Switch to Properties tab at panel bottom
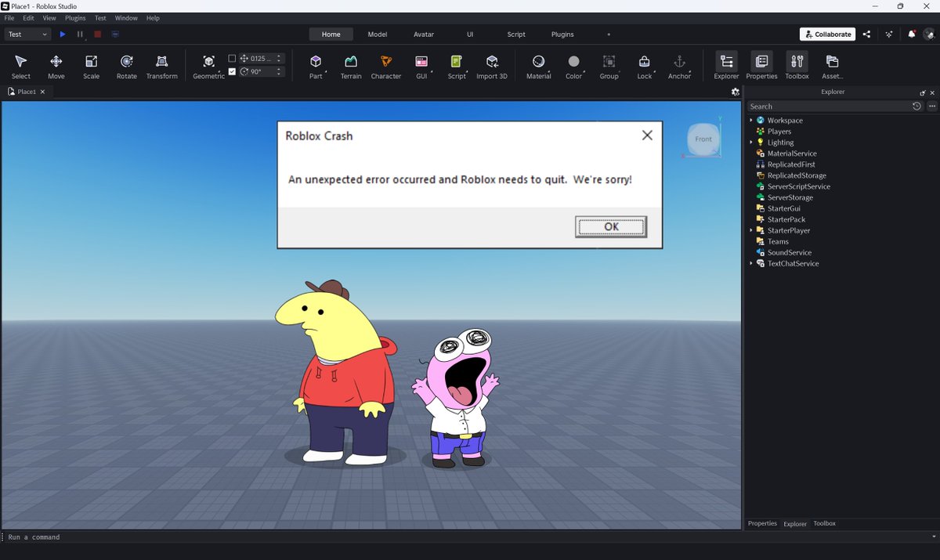The width and height of the screenshot is (940, 560). pos(762,523)
